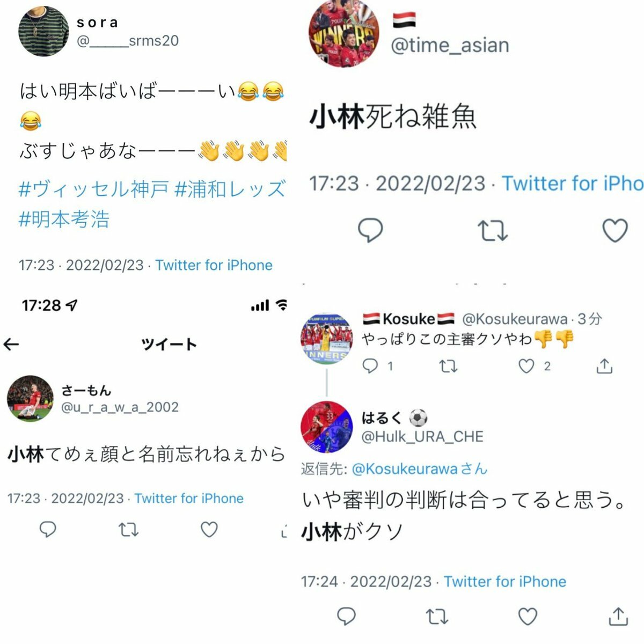The width and height of the screenshot is (644, 644).
Task: Open hashtag #明本考浩
Action: click(x=64, y=219)
